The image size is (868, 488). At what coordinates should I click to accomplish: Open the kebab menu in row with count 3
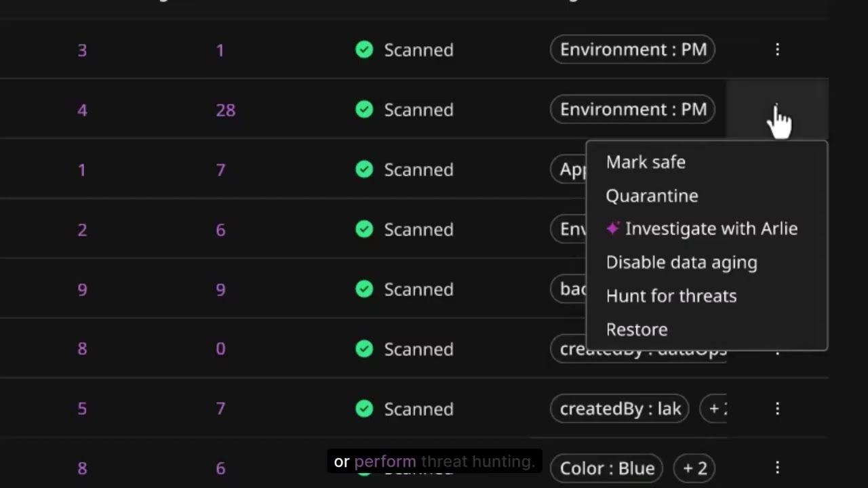(x=777, y=49)
